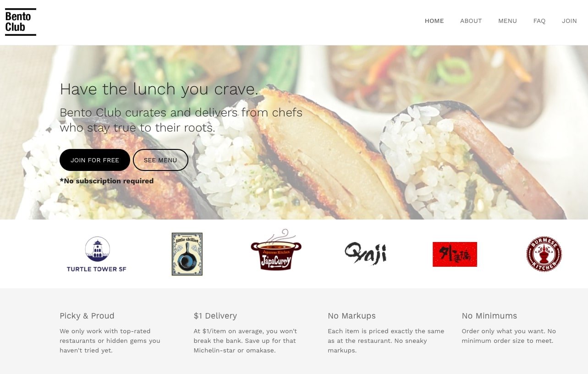The image size is (588, 374).
Task: Select the 'Picky & Proud' heading
Action: 87,316
